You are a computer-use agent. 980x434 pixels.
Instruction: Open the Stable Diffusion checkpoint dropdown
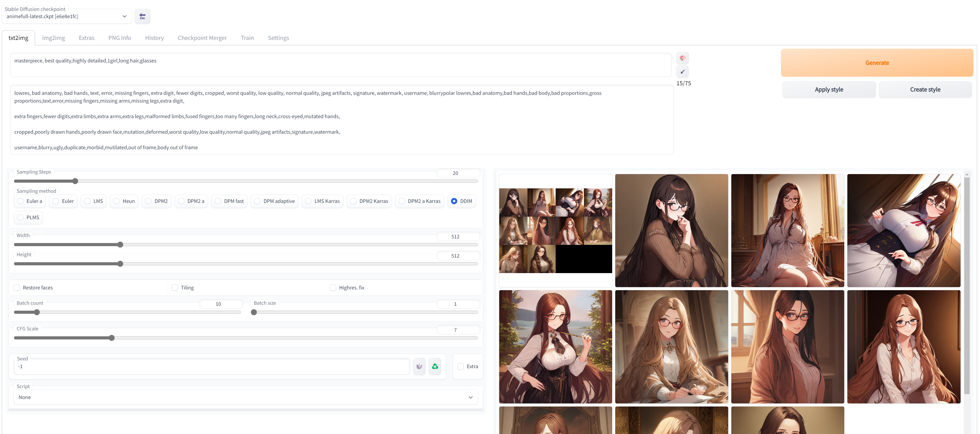[x=67, y=16]
